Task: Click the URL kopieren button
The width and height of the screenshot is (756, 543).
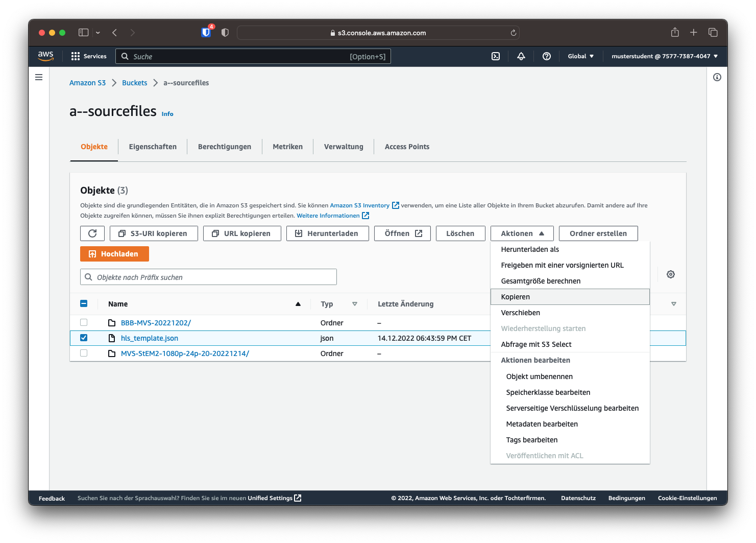Action: point(242,233)
